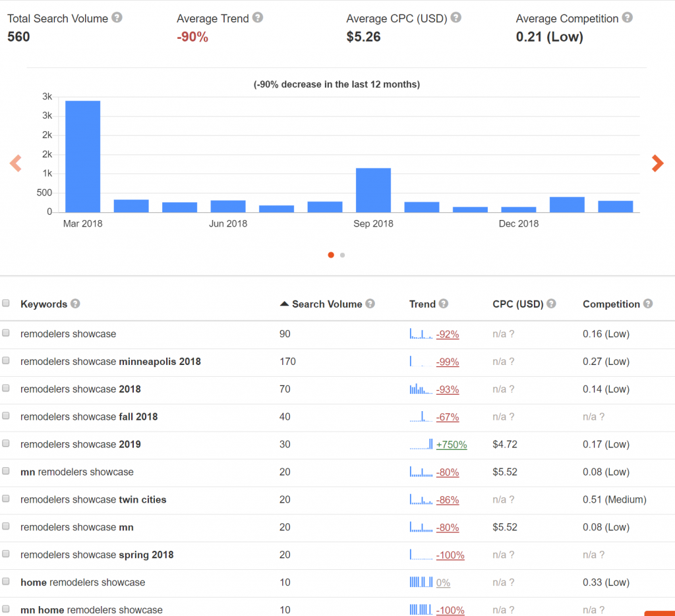Select second chart pagination dot
Screen dimensions: 675x616
tap(342, 255)
